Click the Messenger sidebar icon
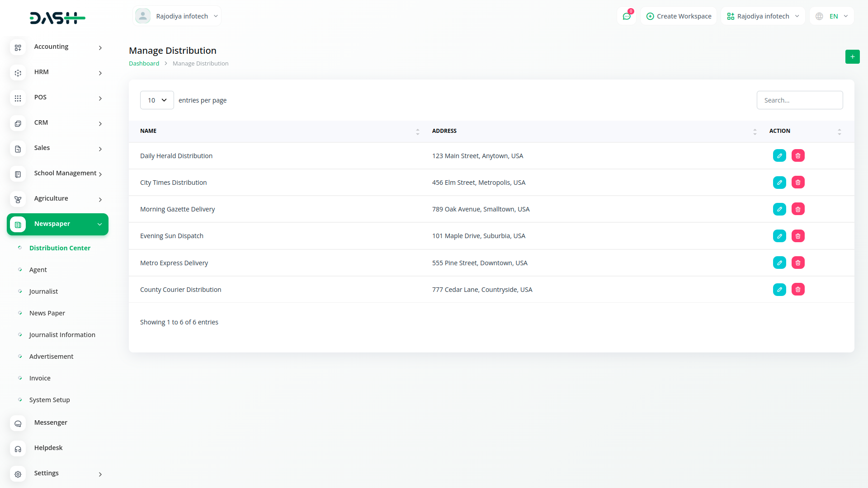This screenshot has width=868, height=488. coord(18,423)
